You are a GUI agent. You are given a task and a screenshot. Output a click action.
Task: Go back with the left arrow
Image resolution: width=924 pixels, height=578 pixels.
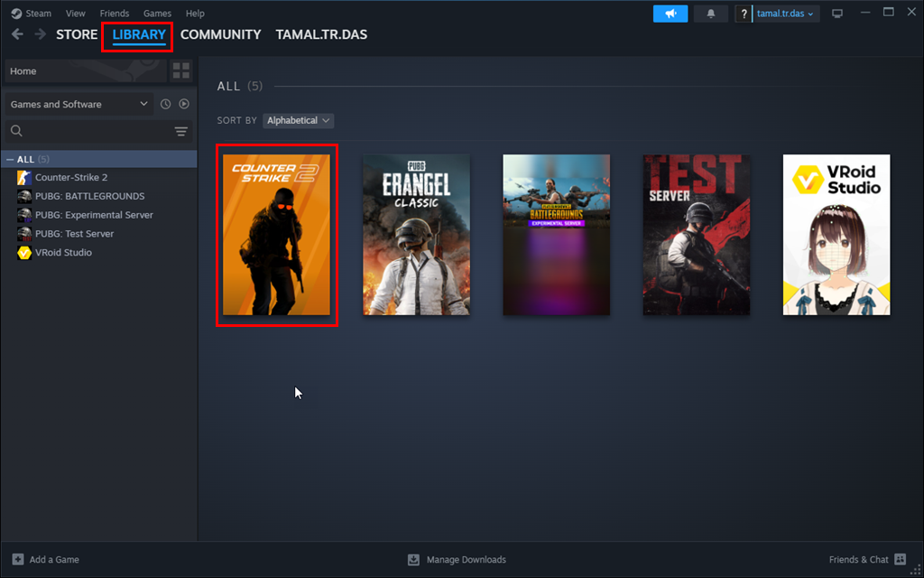pos(17,34)
